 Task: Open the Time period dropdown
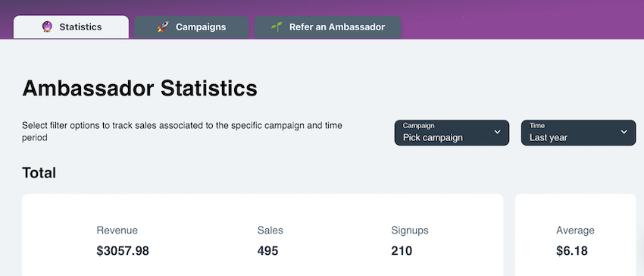click(x=578, y=133)
